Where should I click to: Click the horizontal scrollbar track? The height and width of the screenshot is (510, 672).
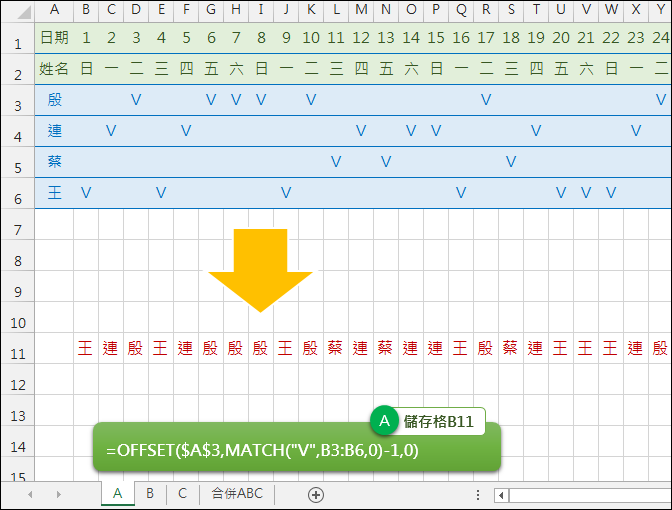click(x=590, y=495)
